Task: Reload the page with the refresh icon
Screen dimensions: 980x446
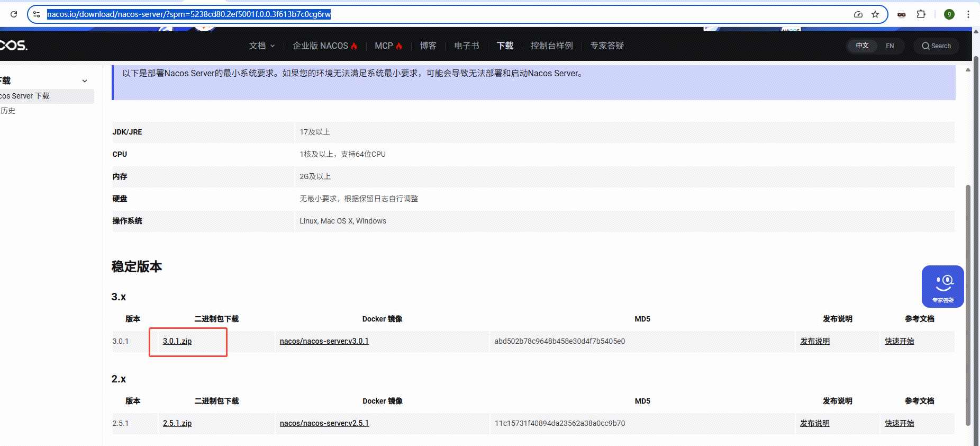Action: [x=14, y=14]
